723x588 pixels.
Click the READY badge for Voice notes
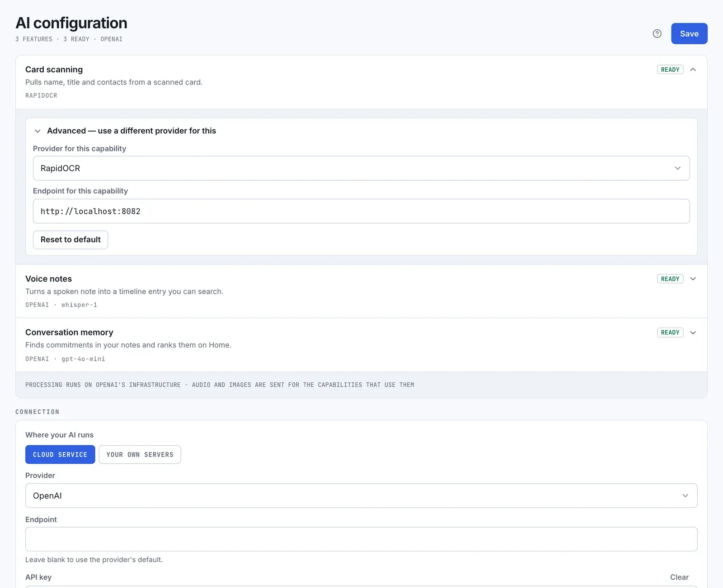click(670, 279)
